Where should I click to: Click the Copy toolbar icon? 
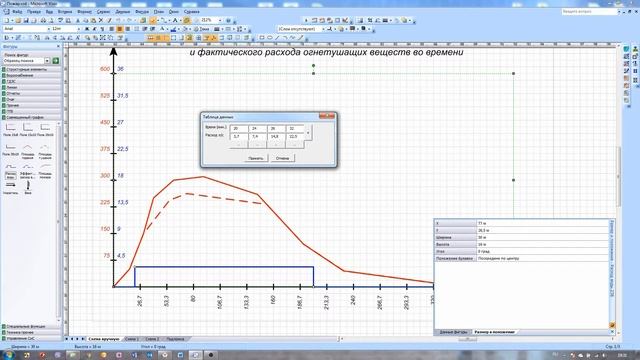(x=85, y=20)
